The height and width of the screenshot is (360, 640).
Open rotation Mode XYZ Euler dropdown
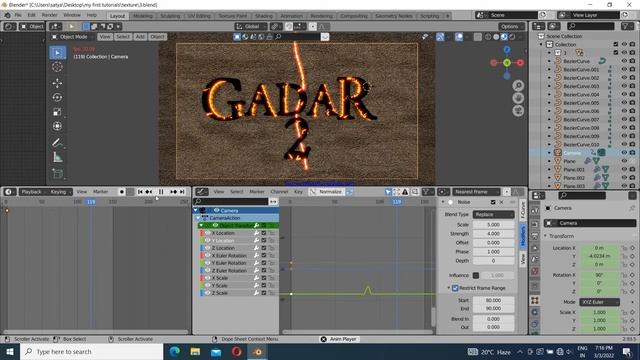click(x=600, y=302)
